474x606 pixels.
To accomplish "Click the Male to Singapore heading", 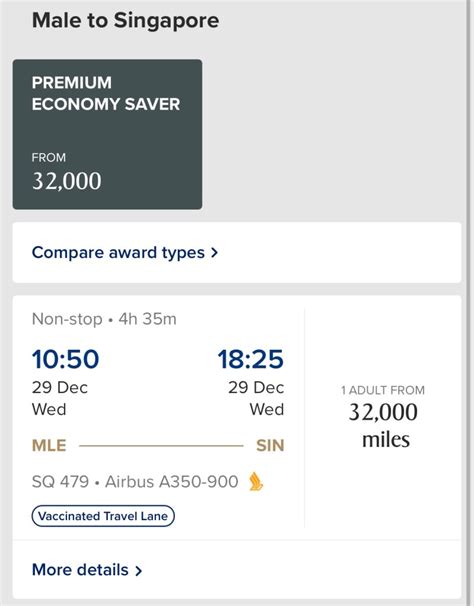I will tap(125, 20).
